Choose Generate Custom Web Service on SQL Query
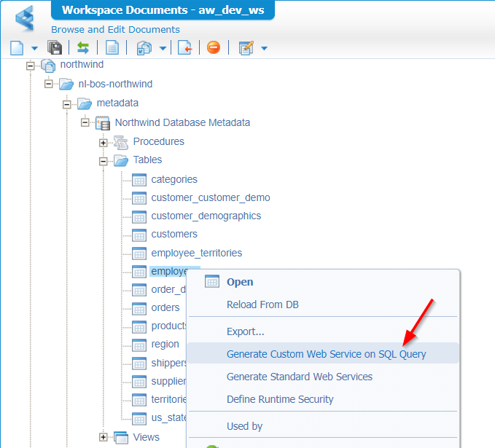 tap(326, 354)
